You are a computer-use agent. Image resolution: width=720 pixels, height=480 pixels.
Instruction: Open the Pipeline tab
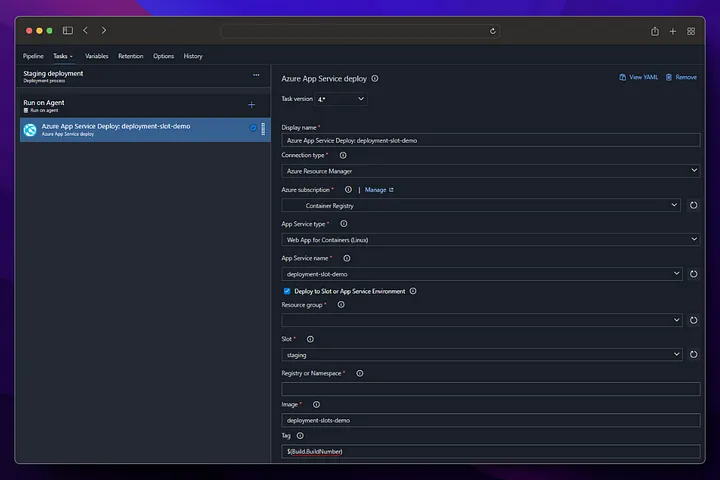(x=33, y=56)
